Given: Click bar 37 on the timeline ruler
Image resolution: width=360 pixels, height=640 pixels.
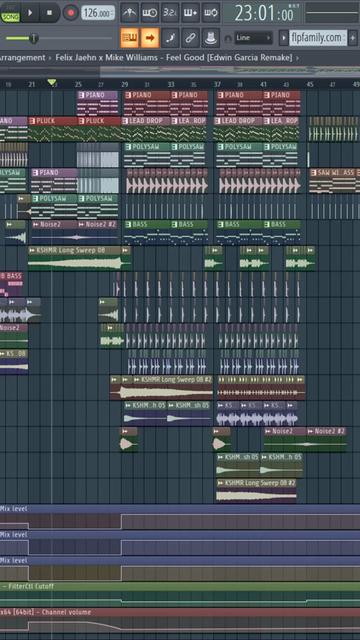Looking at the screenshot, I should 218,84.
